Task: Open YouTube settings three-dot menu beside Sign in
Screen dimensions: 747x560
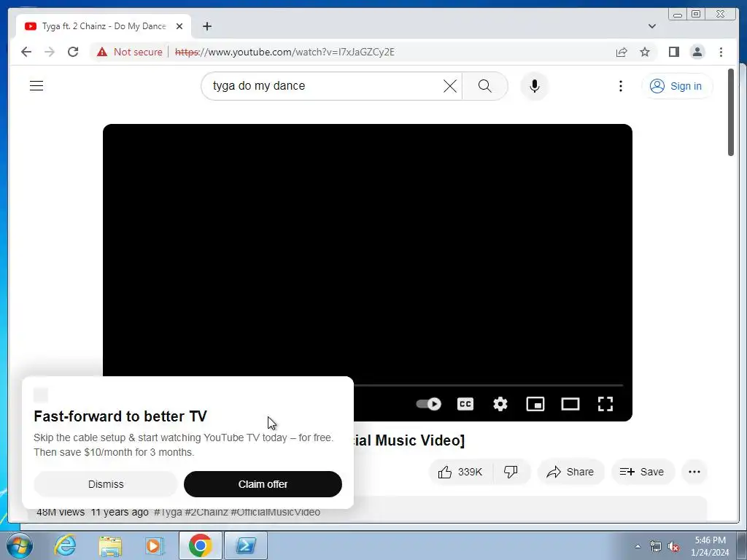Action: tap(620, 86)
